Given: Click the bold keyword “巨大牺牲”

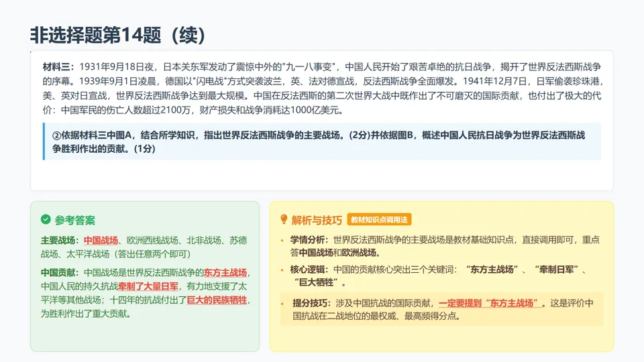Looking at the screenshot, I should pyautogui.click(x=317, y=282).
